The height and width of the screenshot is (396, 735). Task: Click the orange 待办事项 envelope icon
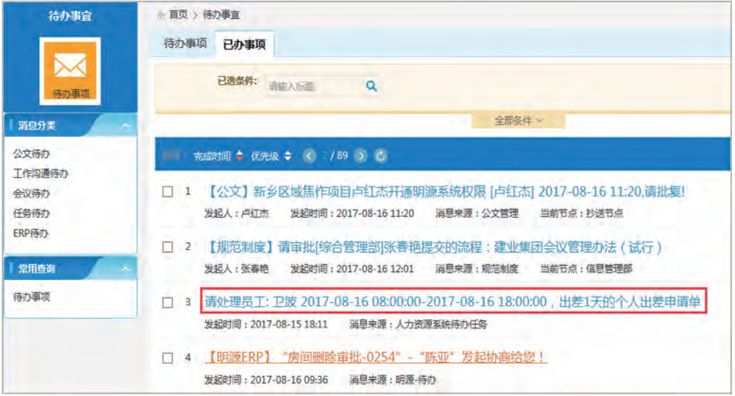(x=70, y=71)
